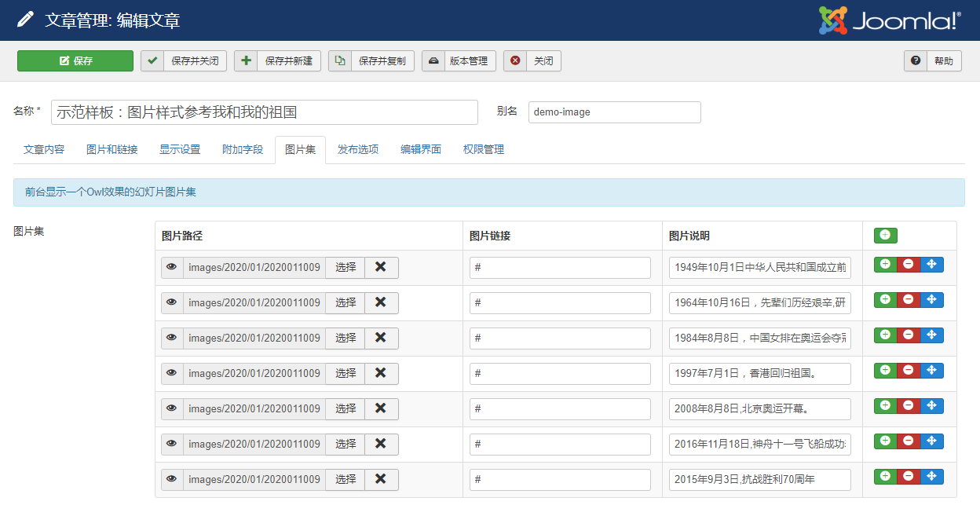
Task: Focus the 图片链接 field in the first row
Action: click(x=560, y=268)
